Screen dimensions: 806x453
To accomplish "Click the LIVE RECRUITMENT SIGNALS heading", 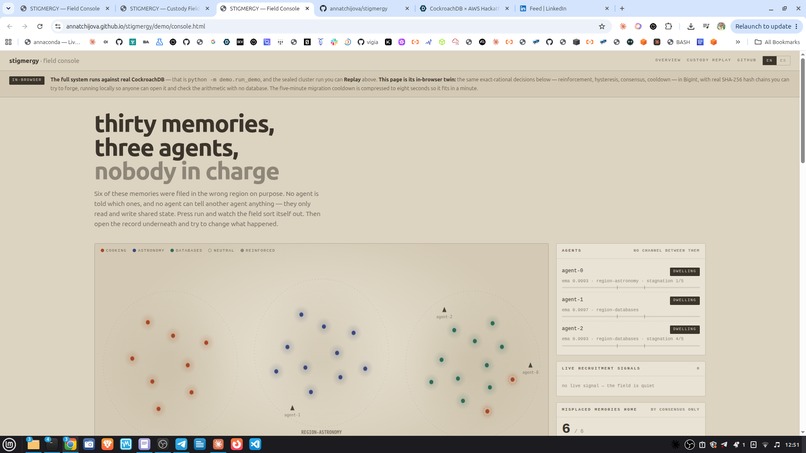I will pyautogui.click(x=601, y=368).
